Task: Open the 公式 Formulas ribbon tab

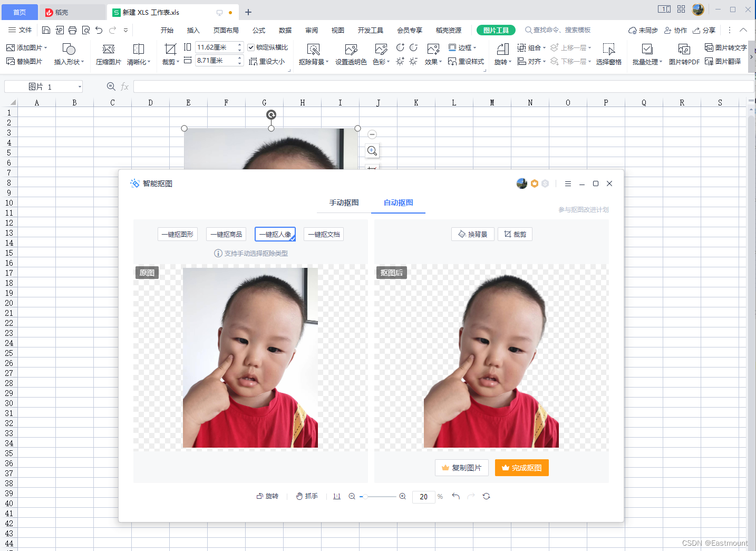Action: [259, 30]
